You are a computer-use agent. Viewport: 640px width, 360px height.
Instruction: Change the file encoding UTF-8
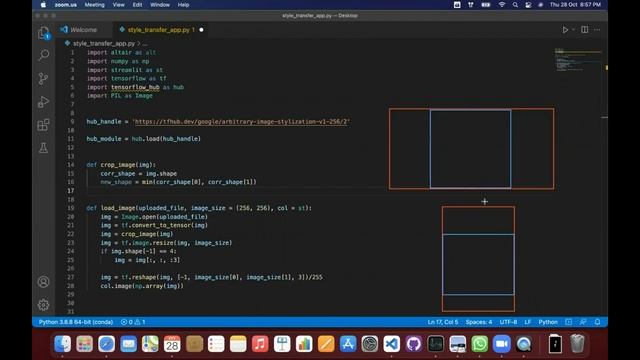509,322
